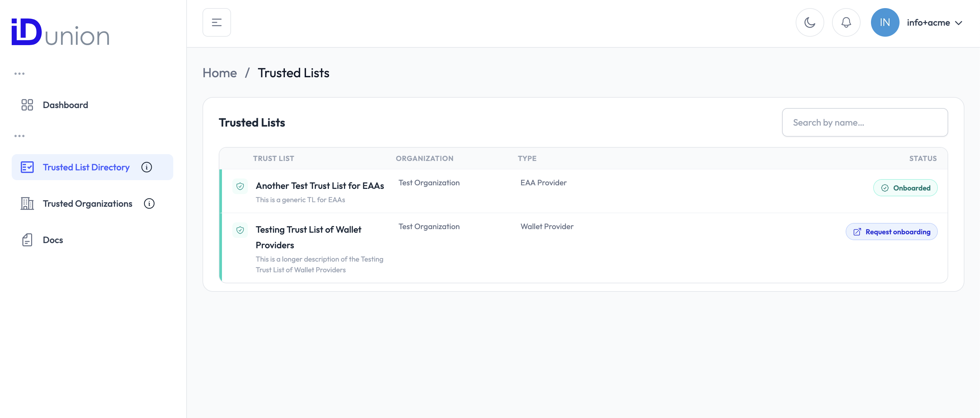Screen dimensions: 980x418
Task: Toggle dark mode with the moon icon
Action: tap(810, 22)
